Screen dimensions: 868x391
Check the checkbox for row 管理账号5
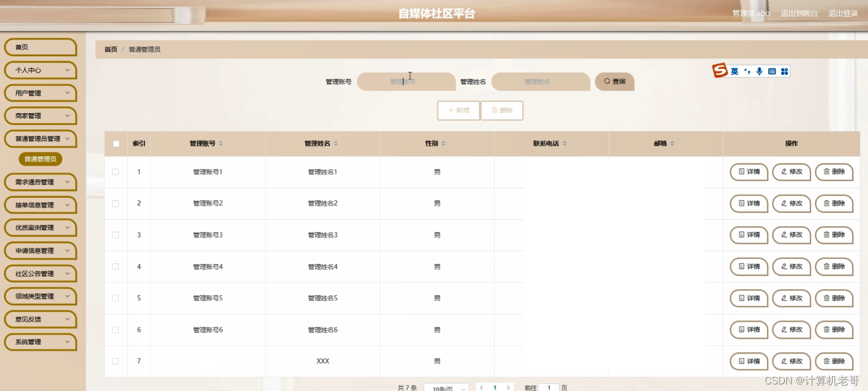pyautogui.click(x=115, y=298)
